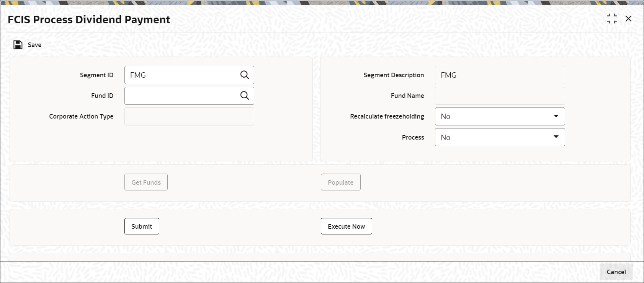Open Segment ID search lookup
This screenshot has height=283, width=644.
(245, 75)
